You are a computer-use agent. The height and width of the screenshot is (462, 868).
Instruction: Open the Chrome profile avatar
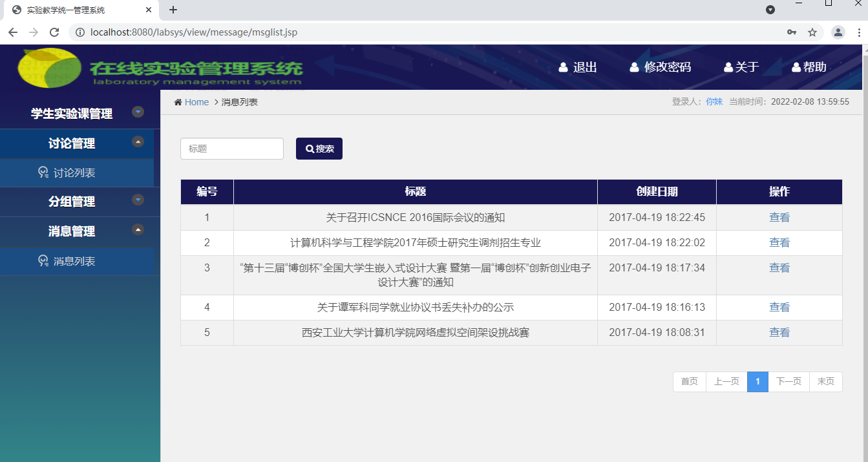click(838, 32)
